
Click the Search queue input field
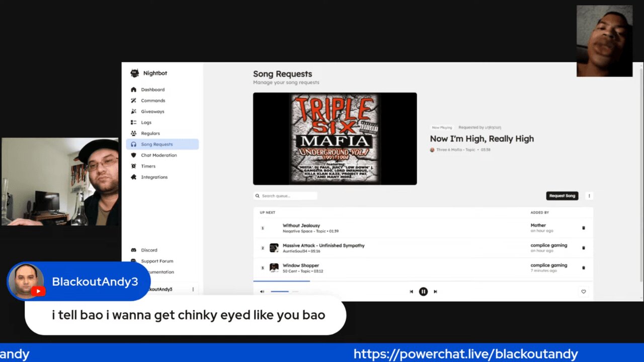tap(285, 196)
